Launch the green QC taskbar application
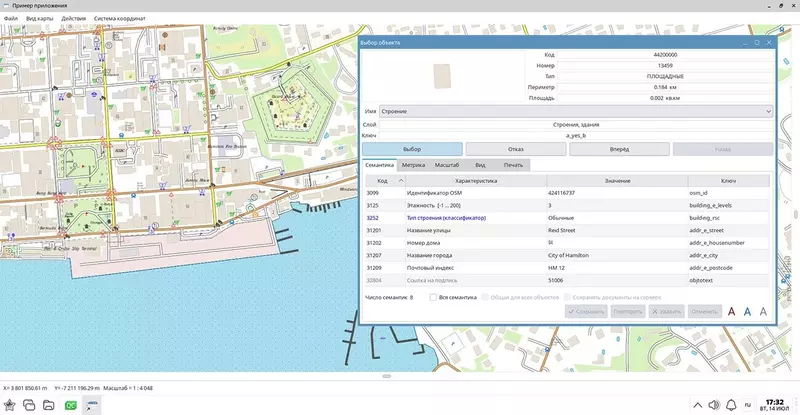This screenshot has height=415, width=800. (x=70, y=405)
